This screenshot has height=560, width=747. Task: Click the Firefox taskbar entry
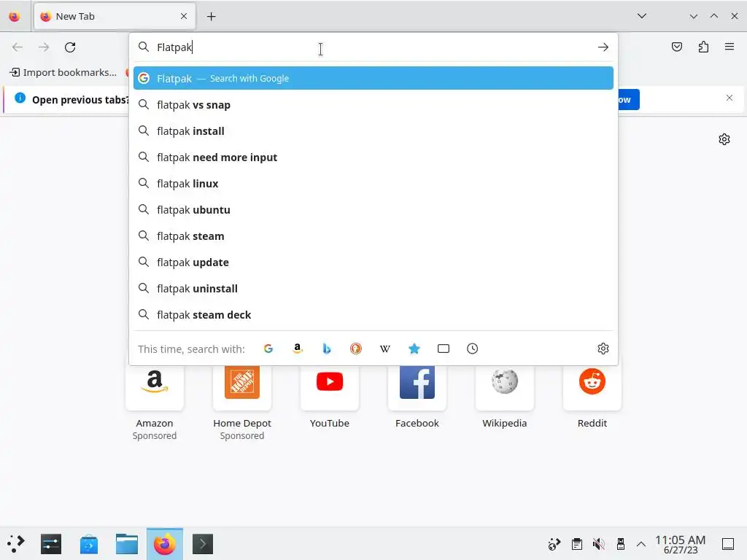tap(165, 544)
